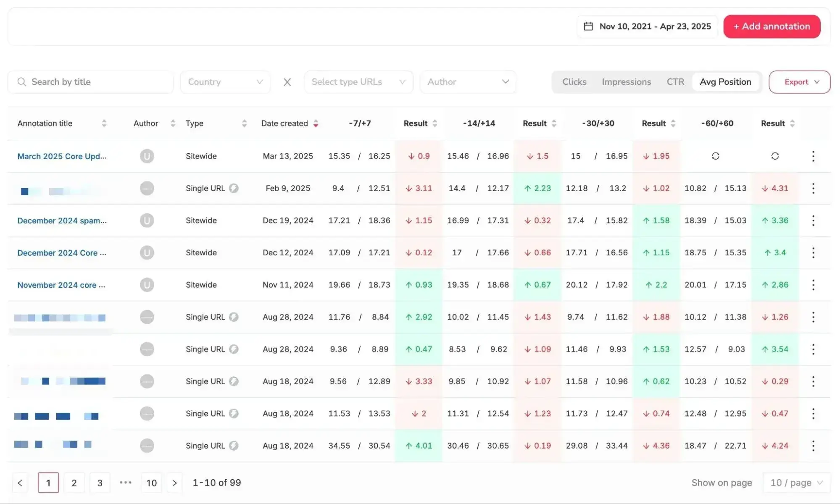Screen dimensions: 840x504
Task: Change the 10 per page dropdown
Action: tap(795, 483)
